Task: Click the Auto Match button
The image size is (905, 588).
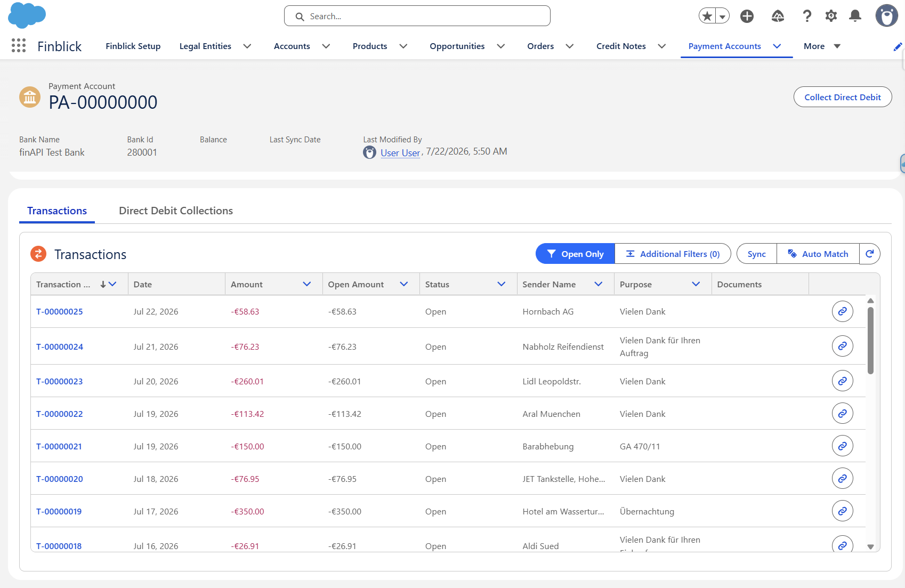Action: [818, 254]
